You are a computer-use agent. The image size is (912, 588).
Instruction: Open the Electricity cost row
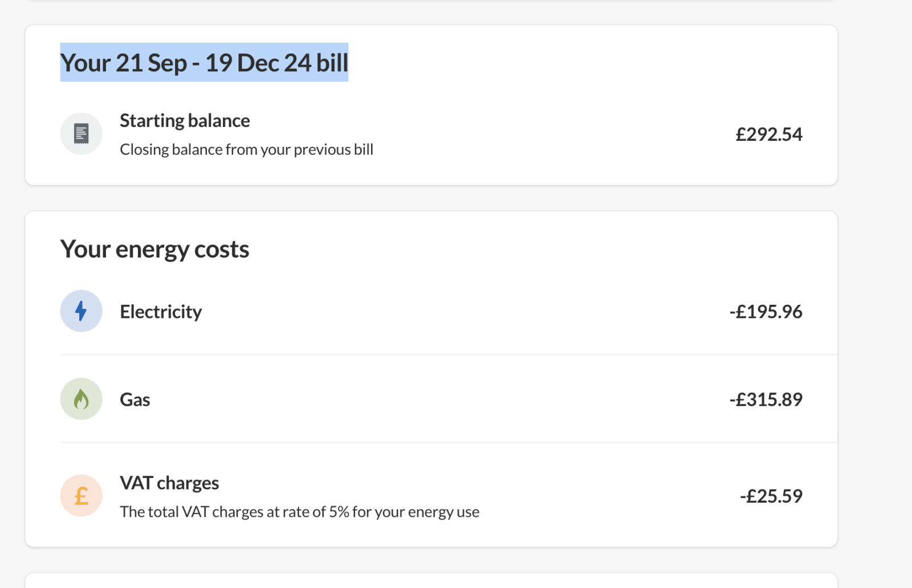[x=431, y=311]
